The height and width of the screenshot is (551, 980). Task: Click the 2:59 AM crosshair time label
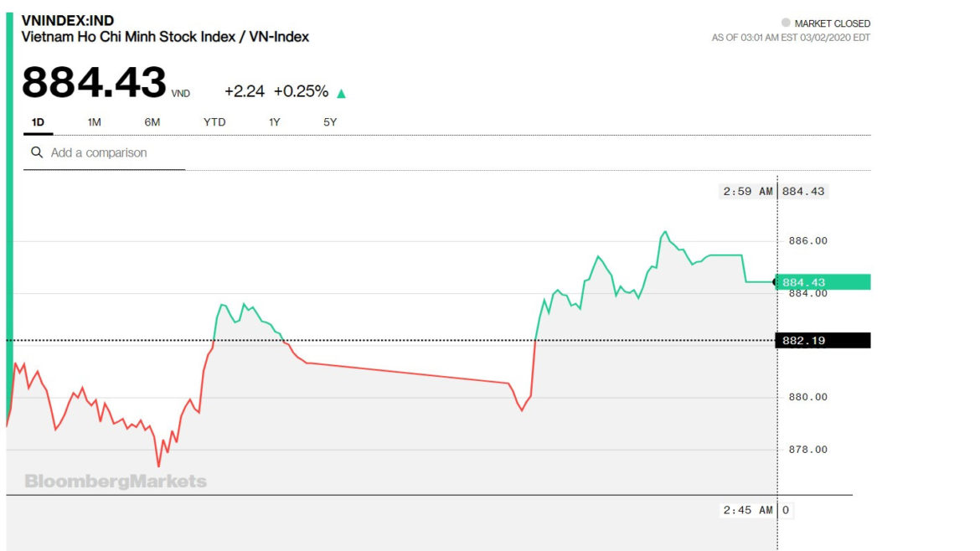748,191
